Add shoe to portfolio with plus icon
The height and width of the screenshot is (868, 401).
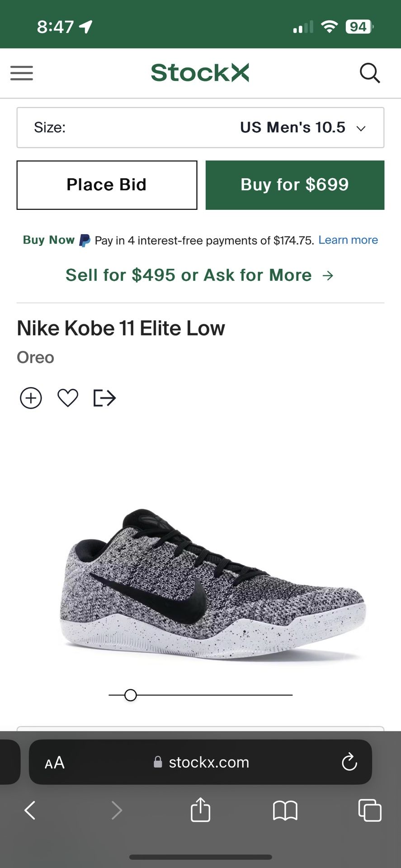[31, 398]
